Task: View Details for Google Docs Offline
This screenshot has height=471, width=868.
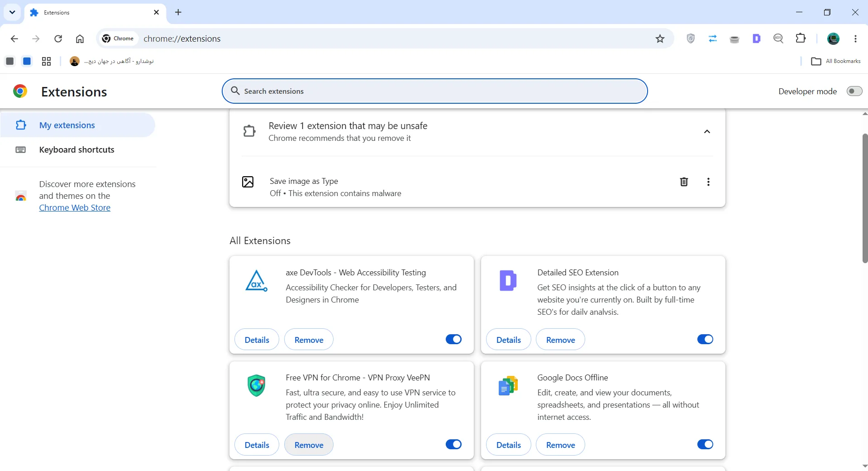Action: pyautogui.click(x=508, y=445)
